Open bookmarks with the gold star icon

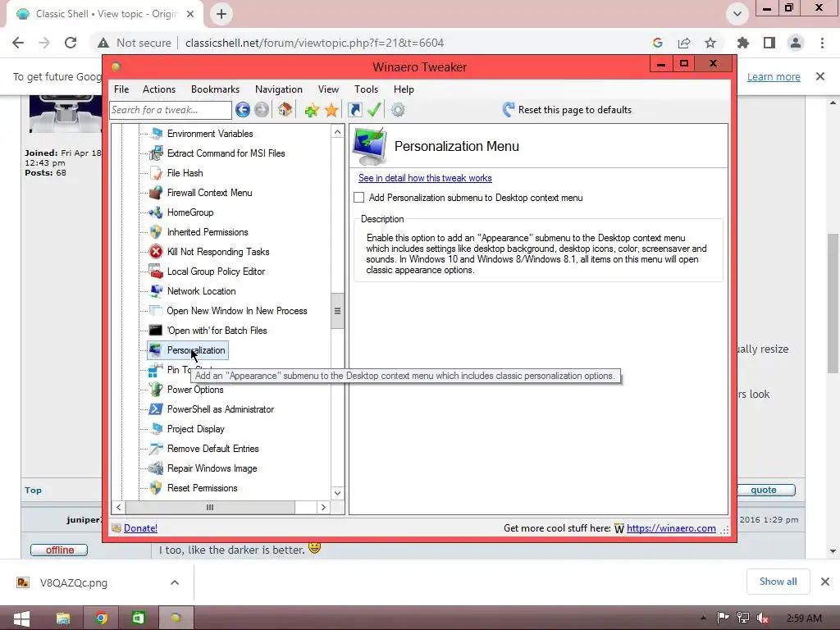331,110
